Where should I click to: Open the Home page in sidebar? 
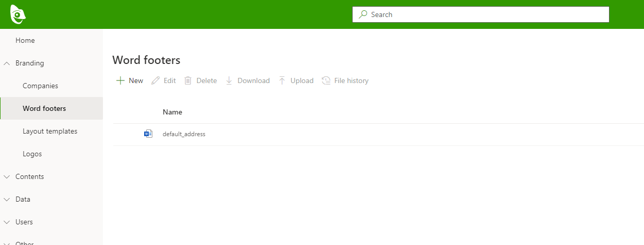tap(25, 41)
